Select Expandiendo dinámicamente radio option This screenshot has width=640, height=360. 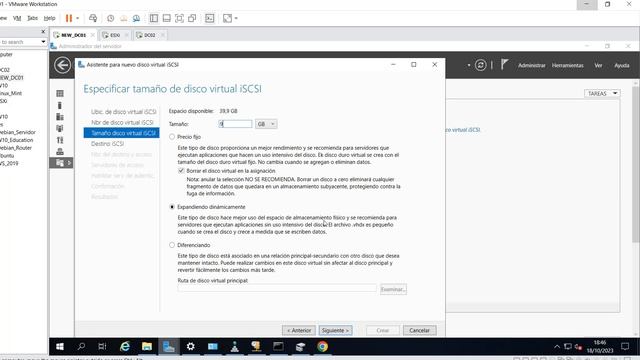pos(172,207)
